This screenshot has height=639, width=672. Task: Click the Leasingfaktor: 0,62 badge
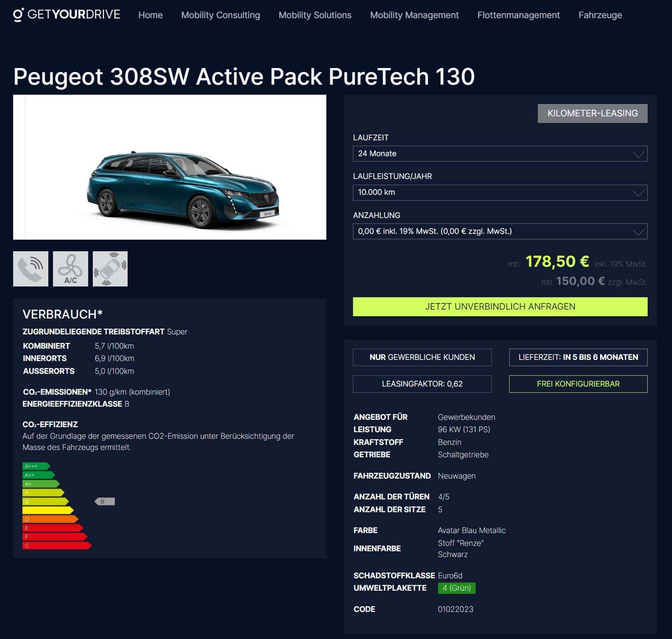coord(422,384)
